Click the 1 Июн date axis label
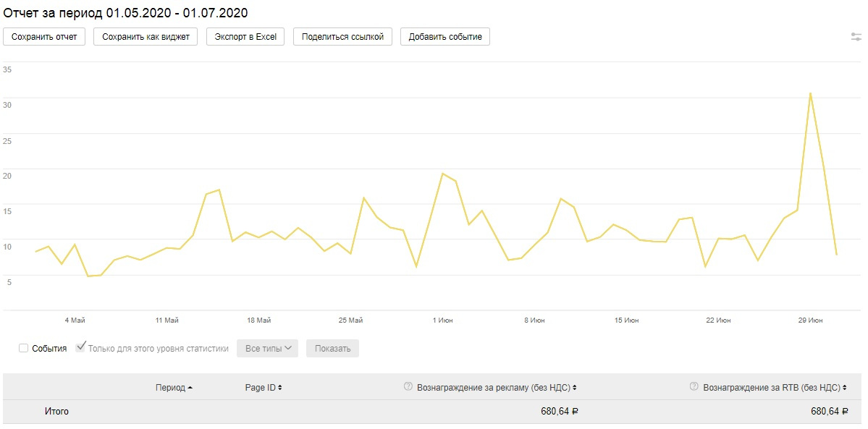868x429 pixels. pyautogui.click(x=442, y=320)
